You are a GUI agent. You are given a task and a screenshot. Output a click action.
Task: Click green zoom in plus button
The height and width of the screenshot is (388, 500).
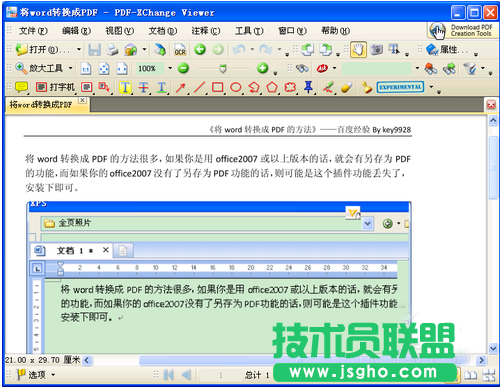[263, 68]
